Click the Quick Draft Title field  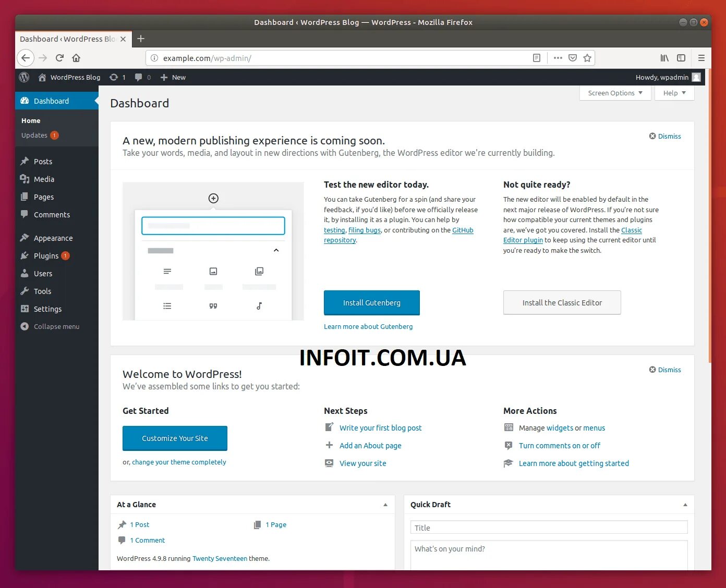549,528
